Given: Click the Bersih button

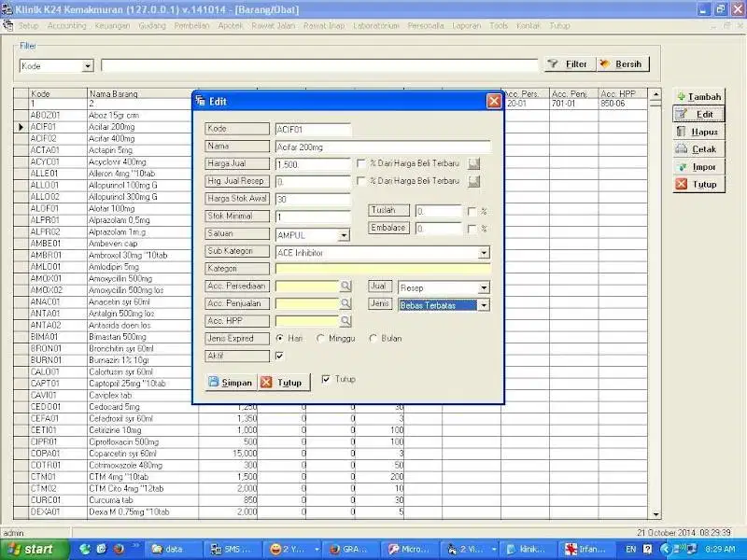Looking at the screenshot, I should (x=623, y=63).
